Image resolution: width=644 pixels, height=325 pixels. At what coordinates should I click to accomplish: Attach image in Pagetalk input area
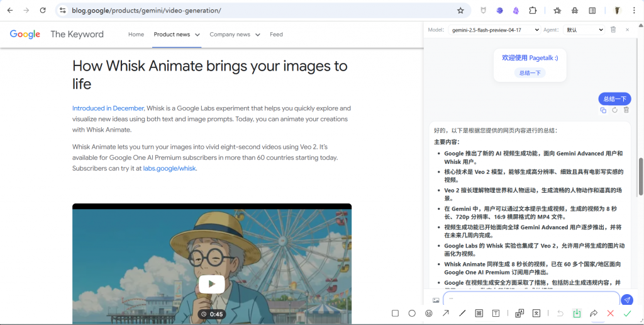click(x=436, y=300)
